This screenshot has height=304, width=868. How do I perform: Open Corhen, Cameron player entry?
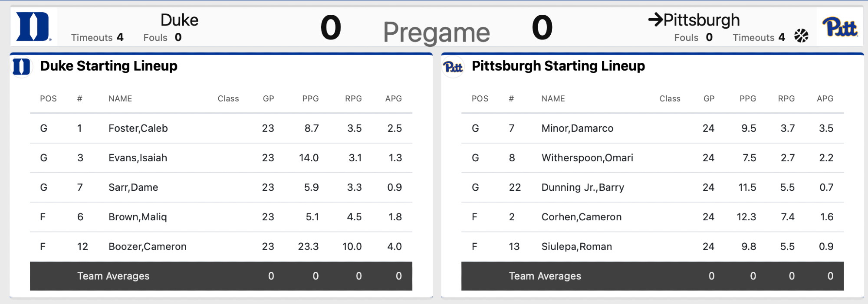pyautogui.click(x=581, y=217)
